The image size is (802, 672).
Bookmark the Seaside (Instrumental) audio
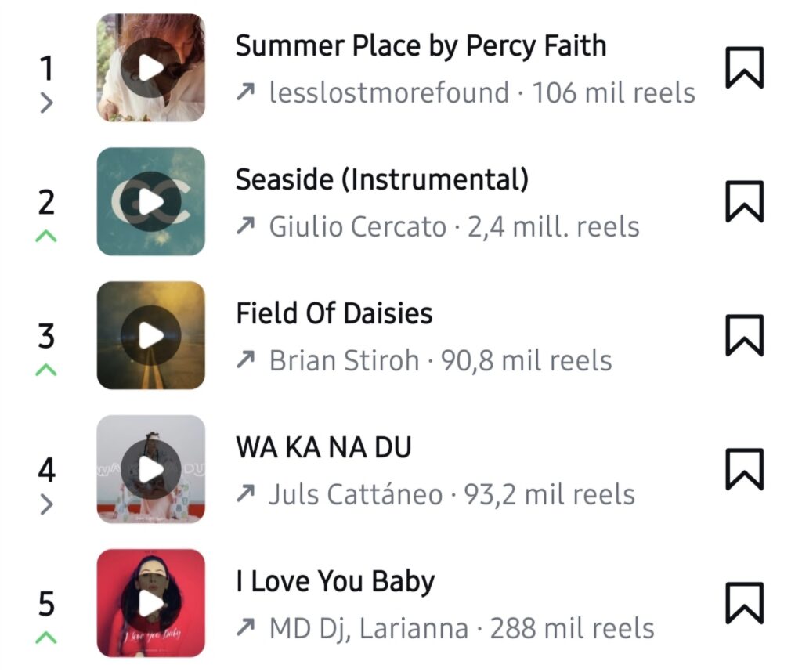coord(744,201)
